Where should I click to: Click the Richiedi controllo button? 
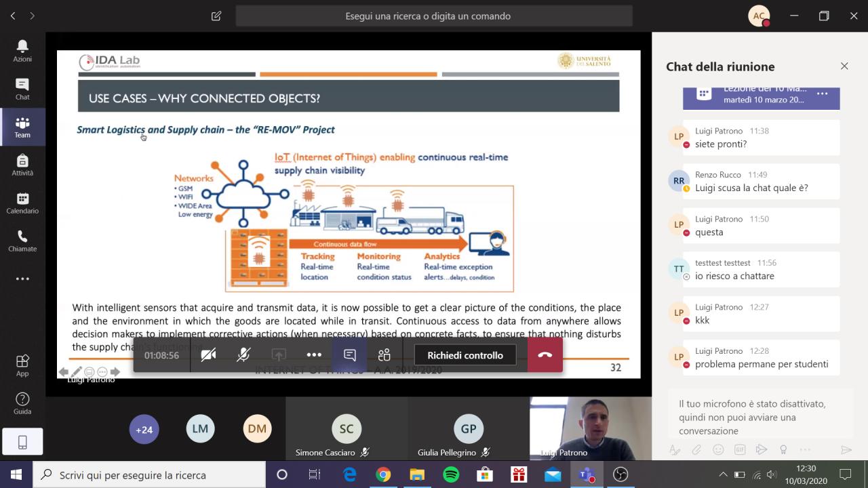[x=465, y=355]
